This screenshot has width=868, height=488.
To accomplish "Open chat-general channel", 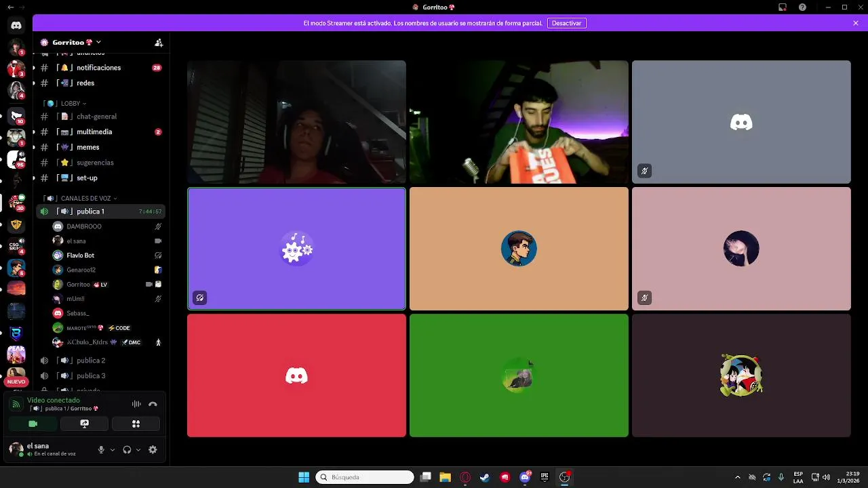I will (x=100, y=117).
